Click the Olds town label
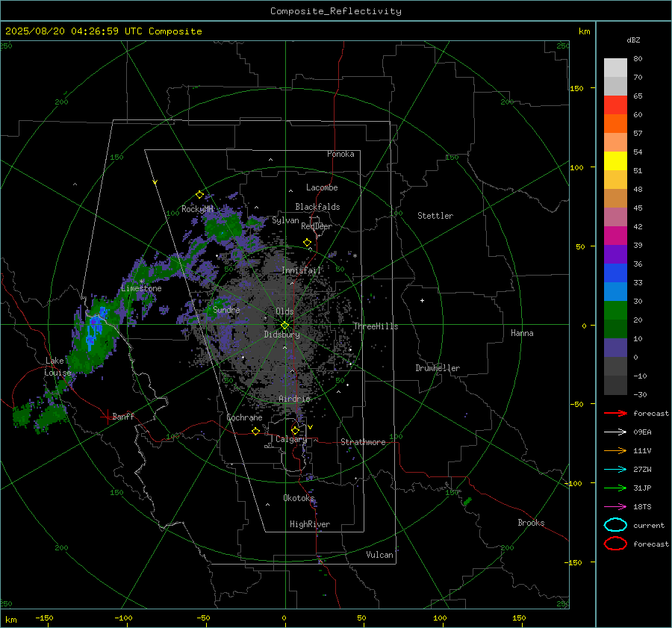 click(284, 311)
